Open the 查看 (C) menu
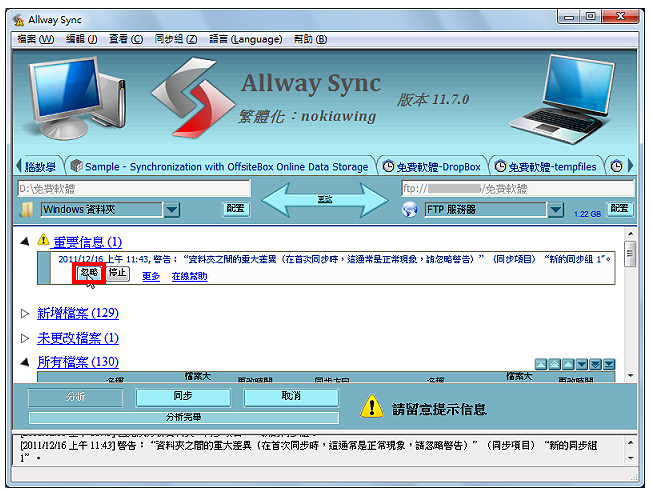The height and width of the screenshot is (492, 652). tap(126, 39)
